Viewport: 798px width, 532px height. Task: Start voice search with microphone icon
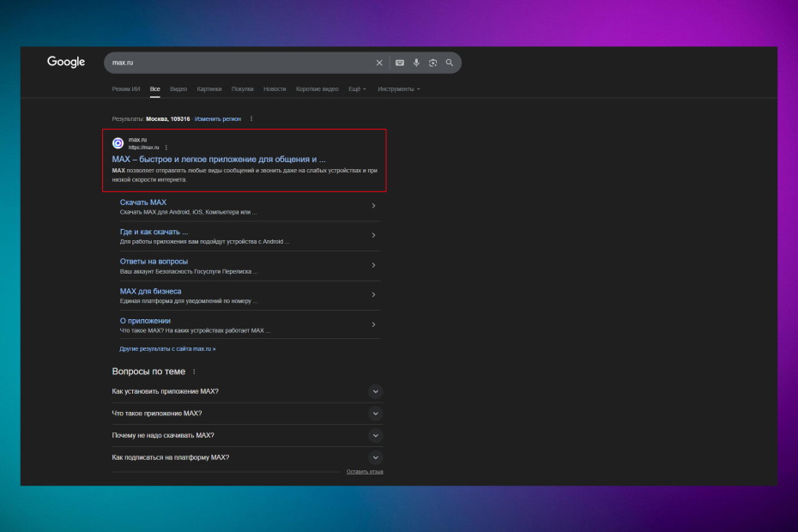click(416, 63)
